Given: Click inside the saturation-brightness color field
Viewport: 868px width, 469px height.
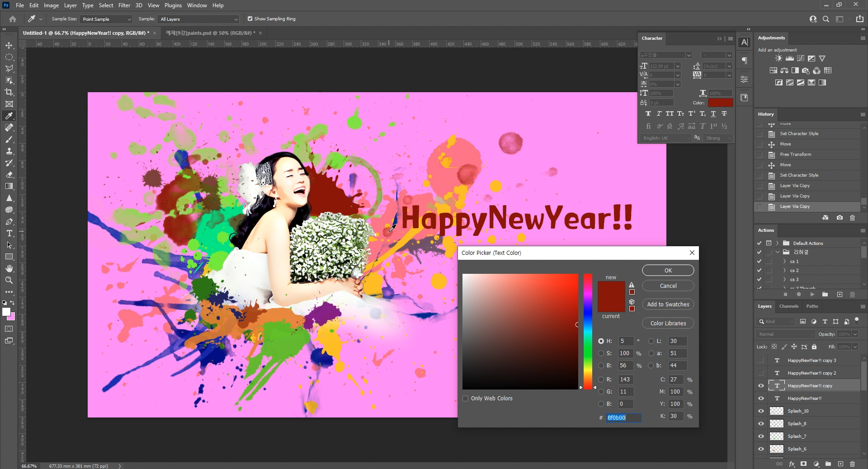Looking at the screenshot, I should tap(520, 331).
